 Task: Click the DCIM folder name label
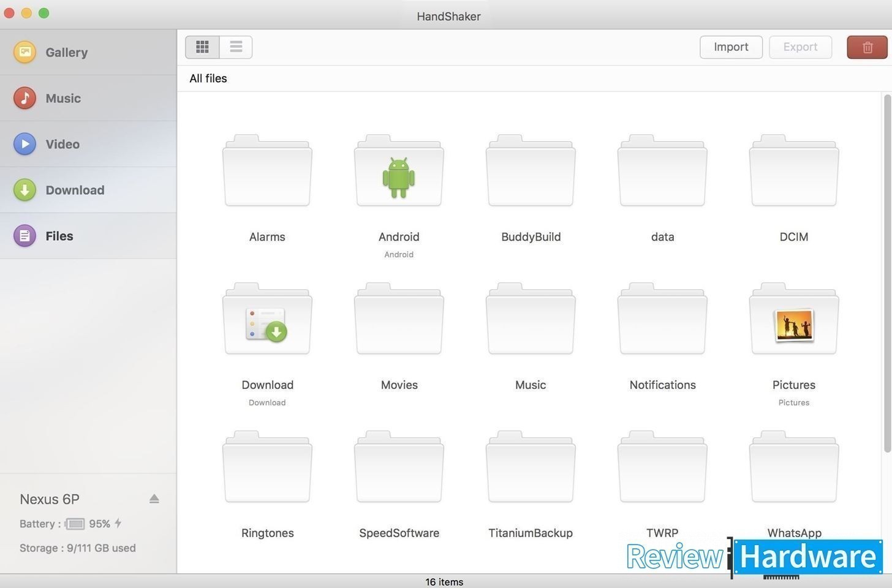click(x=794, y=237)
